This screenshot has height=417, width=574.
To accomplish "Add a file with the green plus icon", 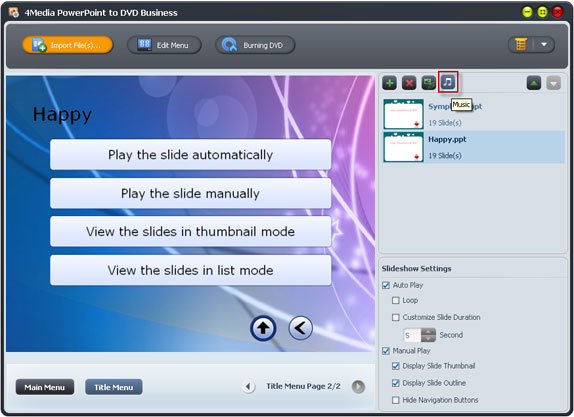I will [390, 83].
